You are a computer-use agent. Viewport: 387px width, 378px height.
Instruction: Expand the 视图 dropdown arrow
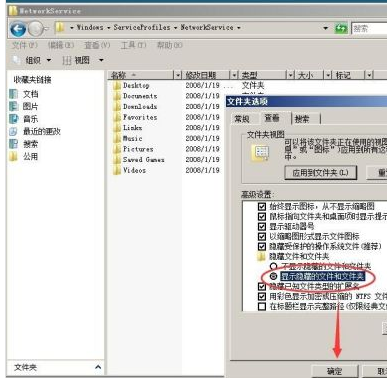tap(101, 60)
